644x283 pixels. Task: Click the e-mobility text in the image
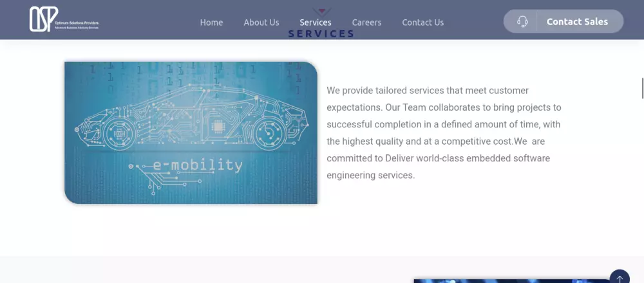(x=198, y=165)
